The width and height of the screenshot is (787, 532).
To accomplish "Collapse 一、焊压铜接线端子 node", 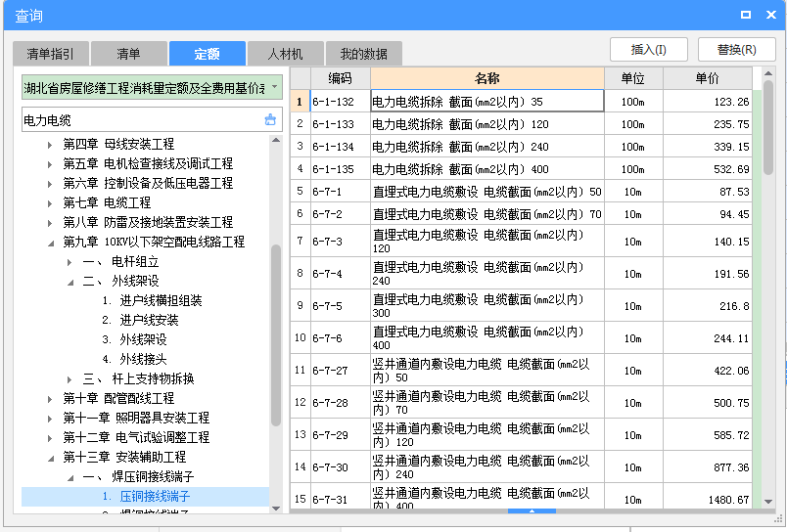I will [70, 478].
